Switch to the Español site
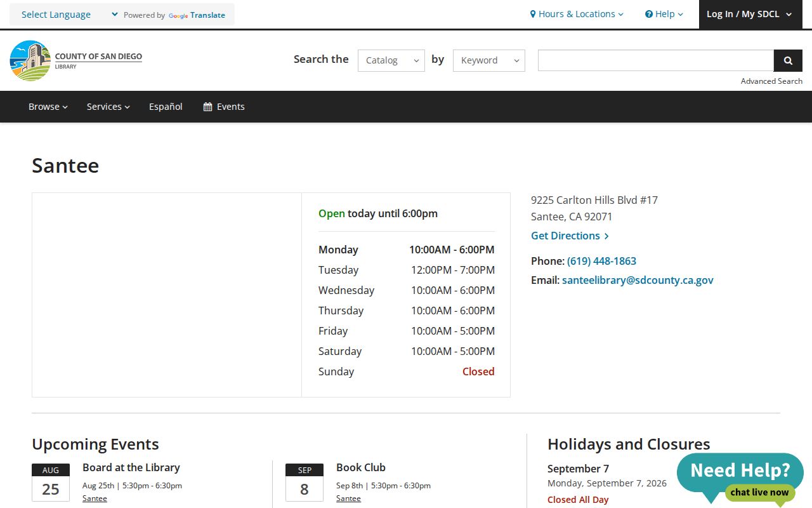Viewport: 812px width, 508px height. [166, 107]
